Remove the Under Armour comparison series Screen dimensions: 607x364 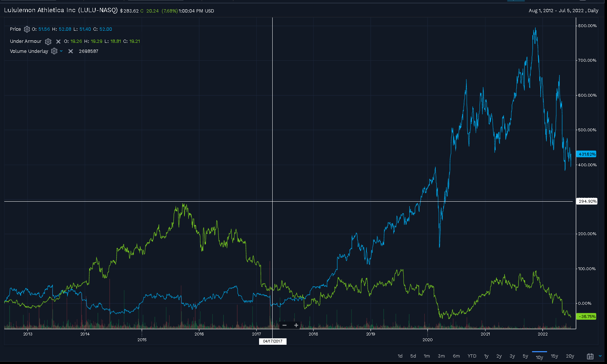tap(58, 41)
